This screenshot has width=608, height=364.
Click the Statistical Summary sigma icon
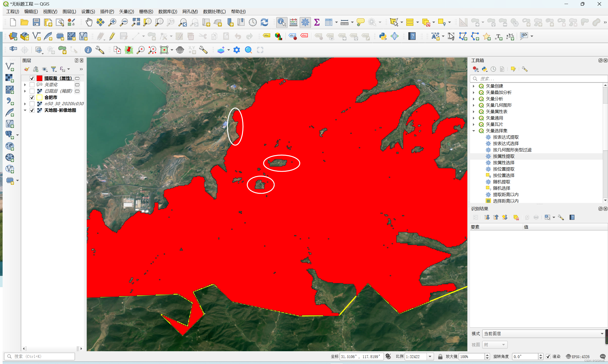coord(317,22)
